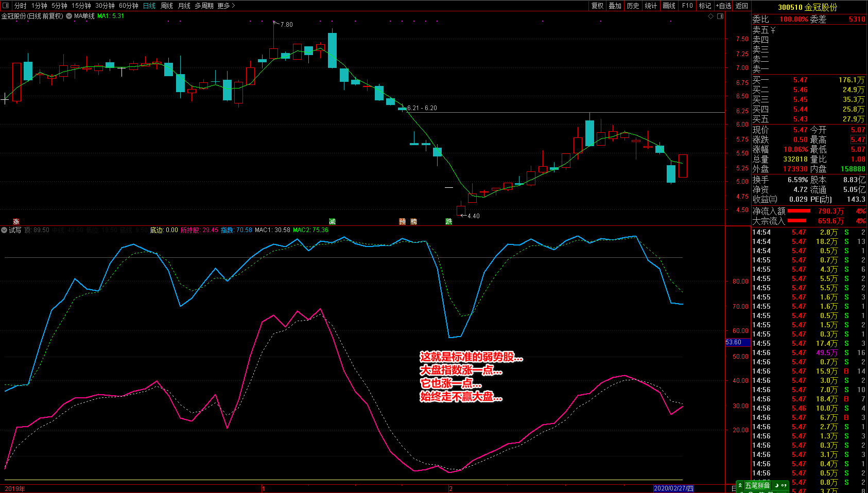Click the 减 event marker
Viewport: 868px width, 493px height.
click(332, 221)
